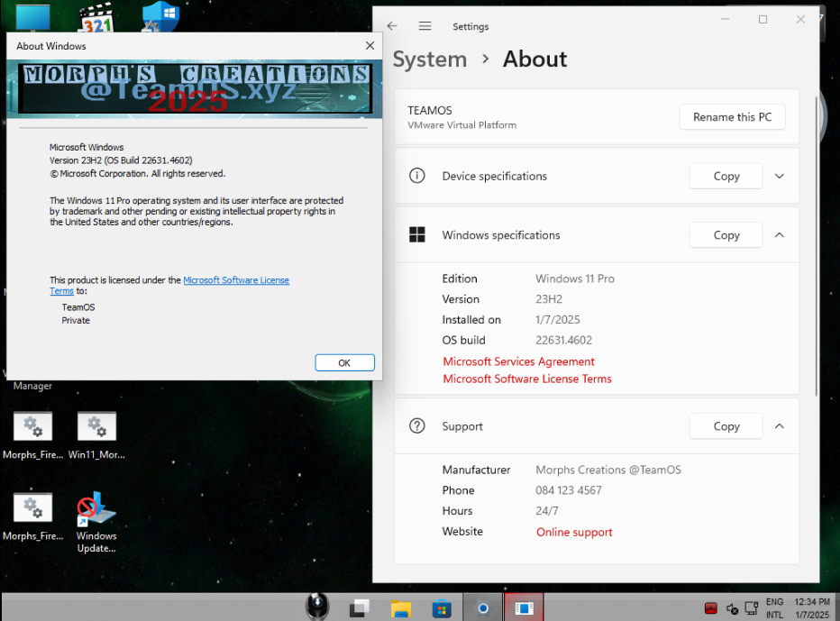Screen dimensions: 840x621
Task: Click the VMware Virtual Platform text
Action: pyautogui.click(x=461, y=125)
